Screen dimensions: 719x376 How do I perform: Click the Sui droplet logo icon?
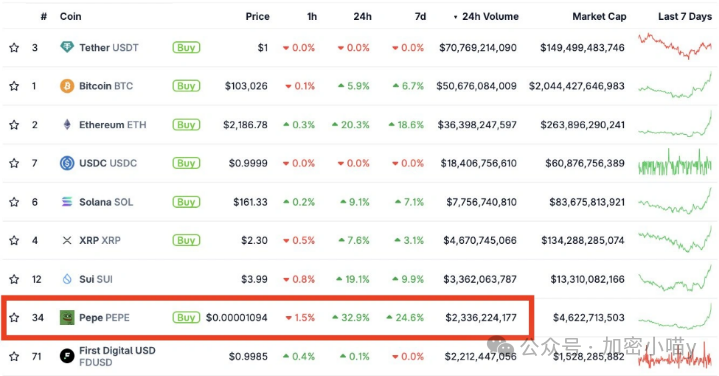(x=67, y=279)
